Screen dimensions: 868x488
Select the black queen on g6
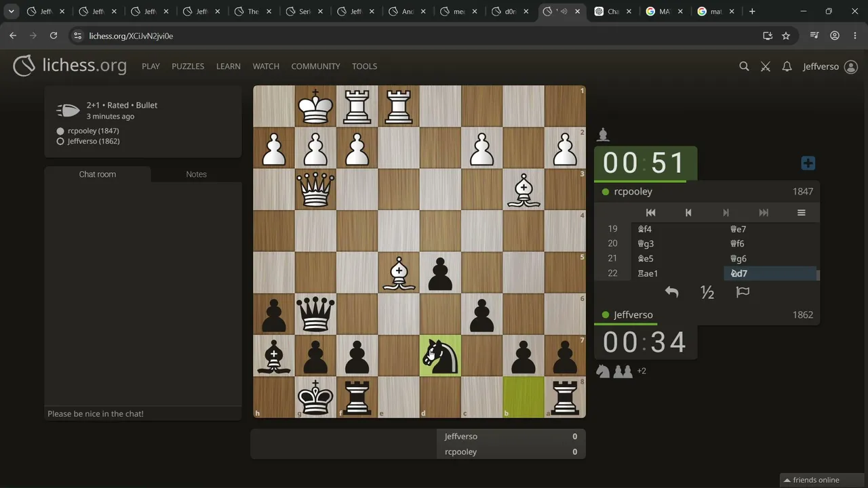click(315, 314)
